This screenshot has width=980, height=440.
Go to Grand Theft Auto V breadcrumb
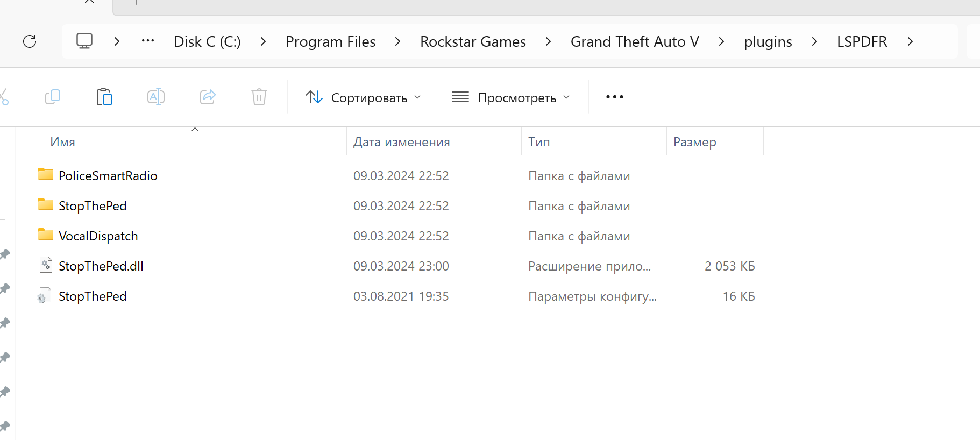tap(635, 41)
